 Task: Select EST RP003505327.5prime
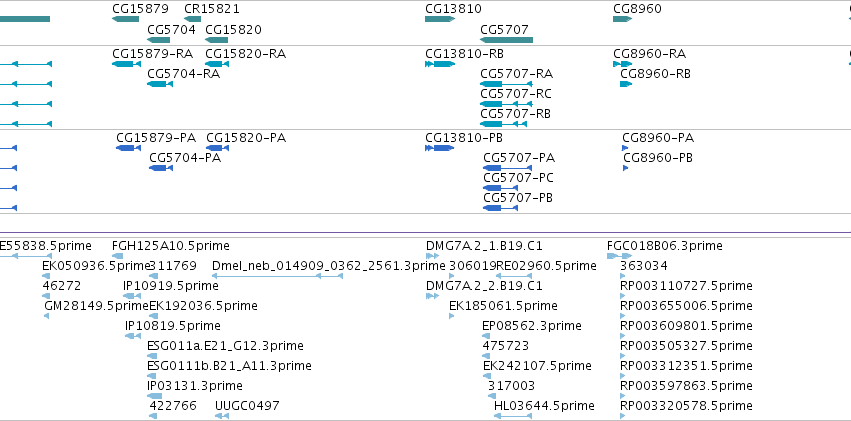[623, 356]
